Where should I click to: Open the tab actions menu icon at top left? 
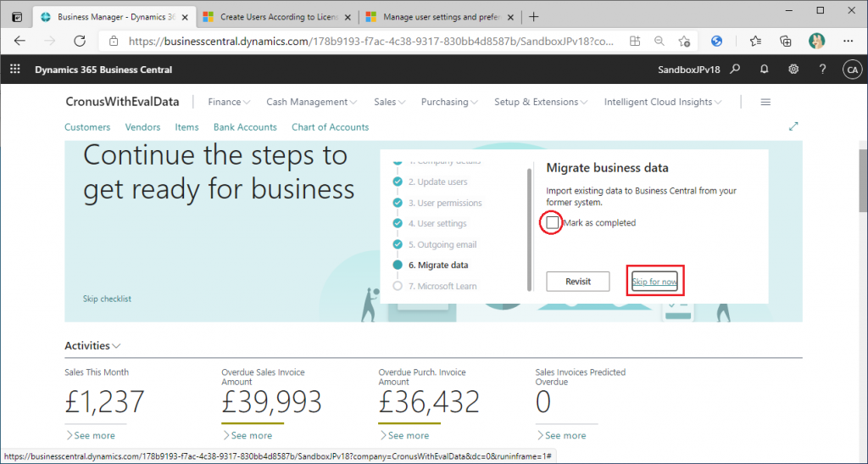click(x=17, y=17)
